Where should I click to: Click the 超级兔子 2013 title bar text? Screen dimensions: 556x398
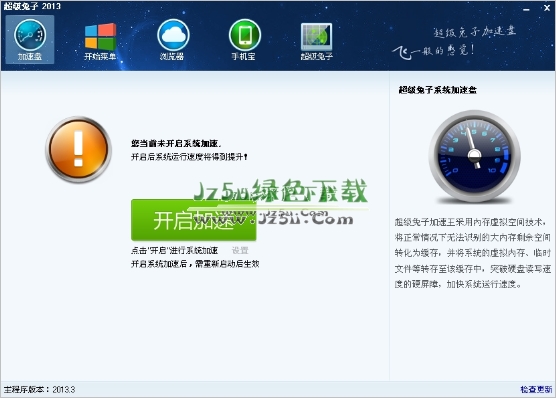pos(32,6)
